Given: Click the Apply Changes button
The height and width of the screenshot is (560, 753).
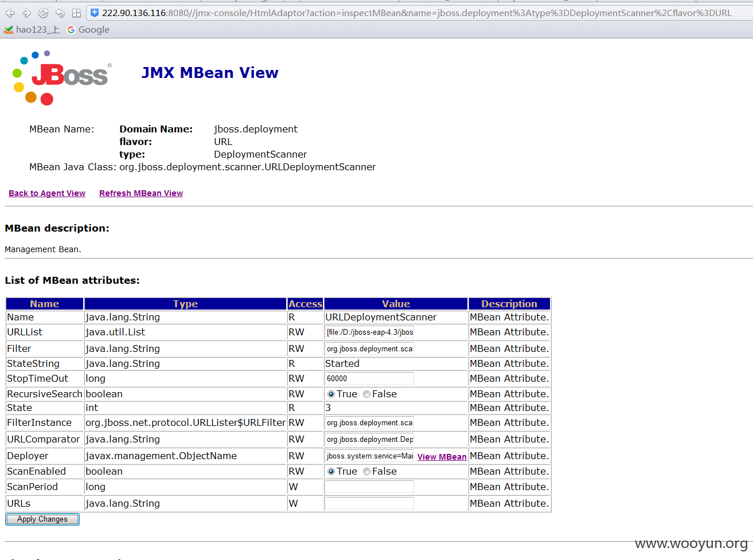Looking at the screenshot, I should pos(42,519).
